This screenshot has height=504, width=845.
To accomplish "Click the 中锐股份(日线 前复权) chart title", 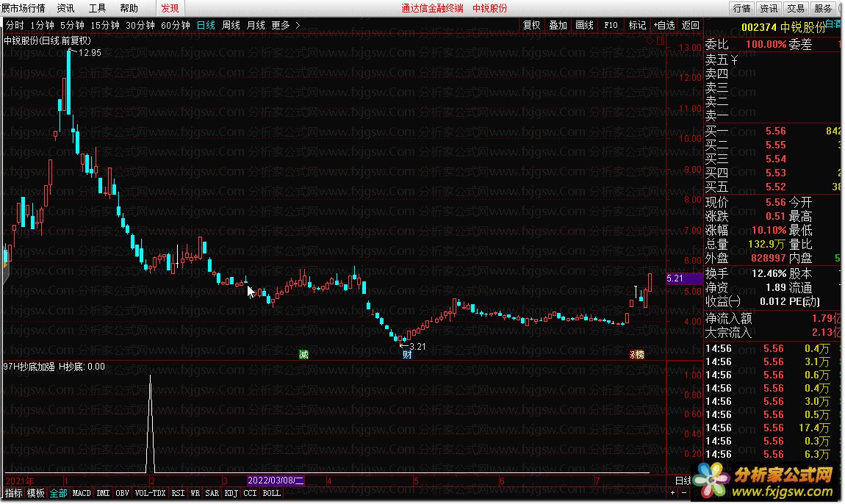I will 48,40.
